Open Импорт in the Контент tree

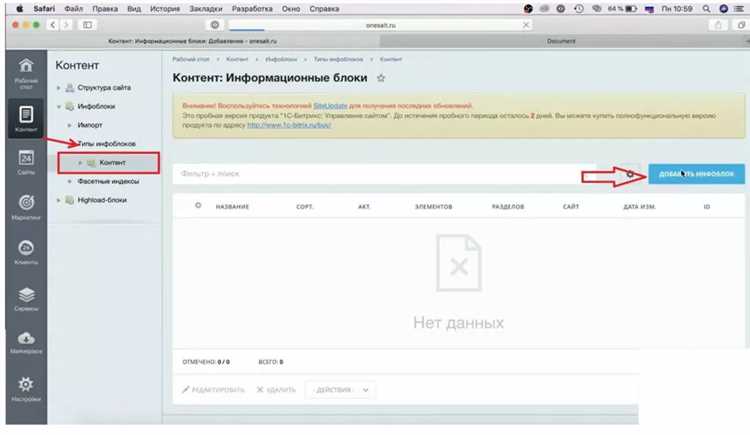[x=90, y=125]
